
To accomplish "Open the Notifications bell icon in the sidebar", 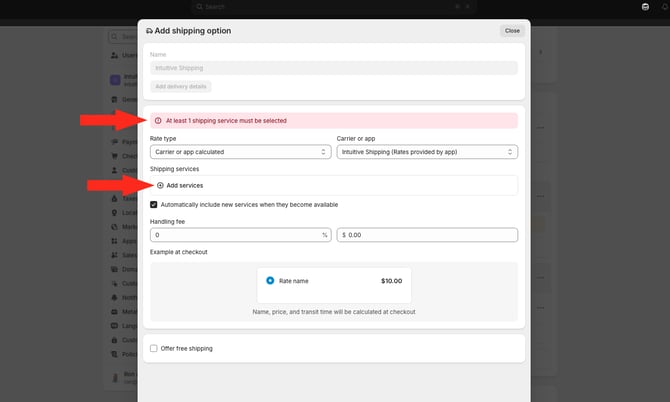I will 114,297.
